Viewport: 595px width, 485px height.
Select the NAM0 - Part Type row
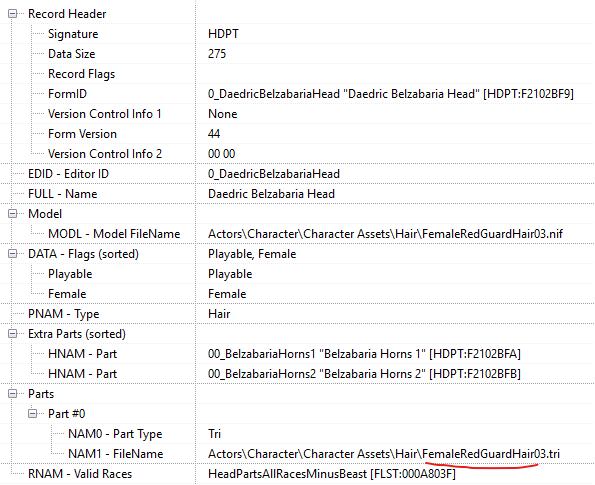115,434
